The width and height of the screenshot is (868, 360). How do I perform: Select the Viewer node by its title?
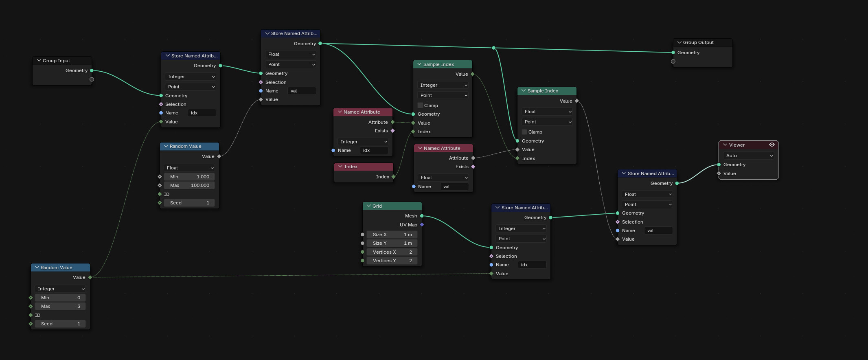point(736,145)
